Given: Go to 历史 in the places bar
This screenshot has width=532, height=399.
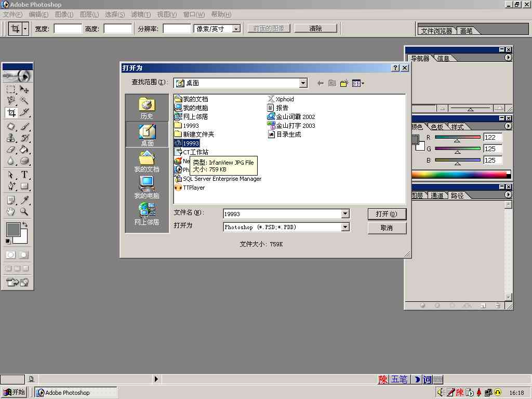Looking at the screenshot, I should coord(147,108).
